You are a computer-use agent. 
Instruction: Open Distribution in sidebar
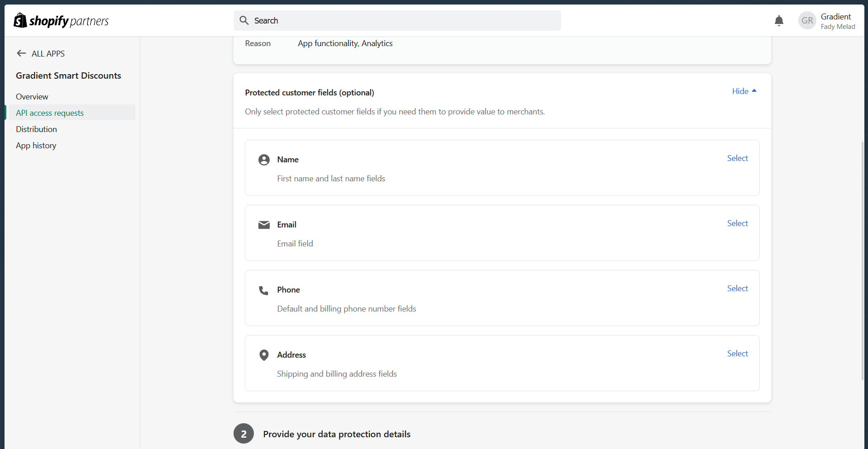point(37,129)
